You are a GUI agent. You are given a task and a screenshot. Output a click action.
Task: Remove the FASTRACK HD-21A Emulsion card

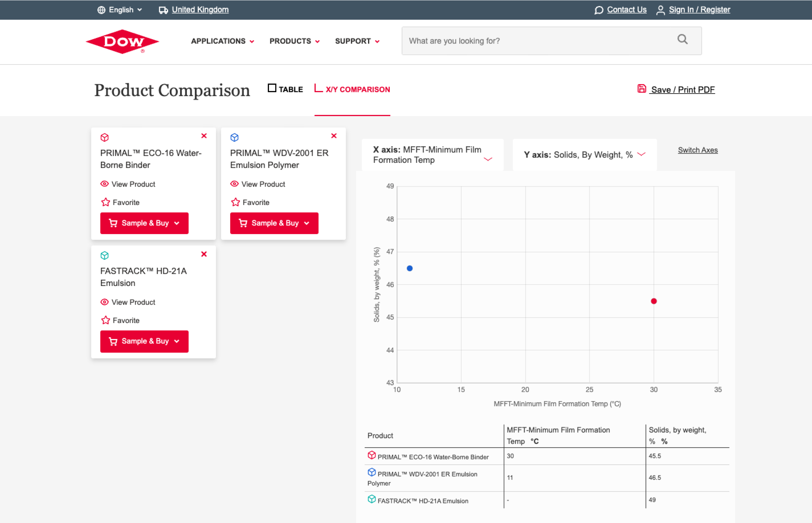[x=204, y=254]
